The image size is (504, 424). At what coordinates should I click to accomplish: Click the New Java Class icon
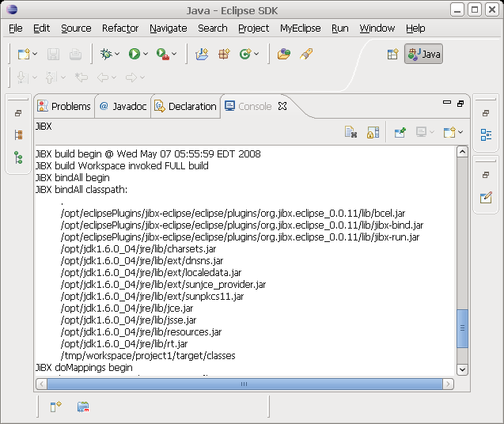tap(245, 54)
